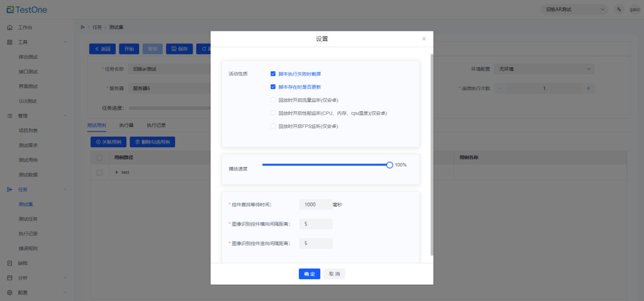
Task: Click the language translate icon
Action: point(619,10)
